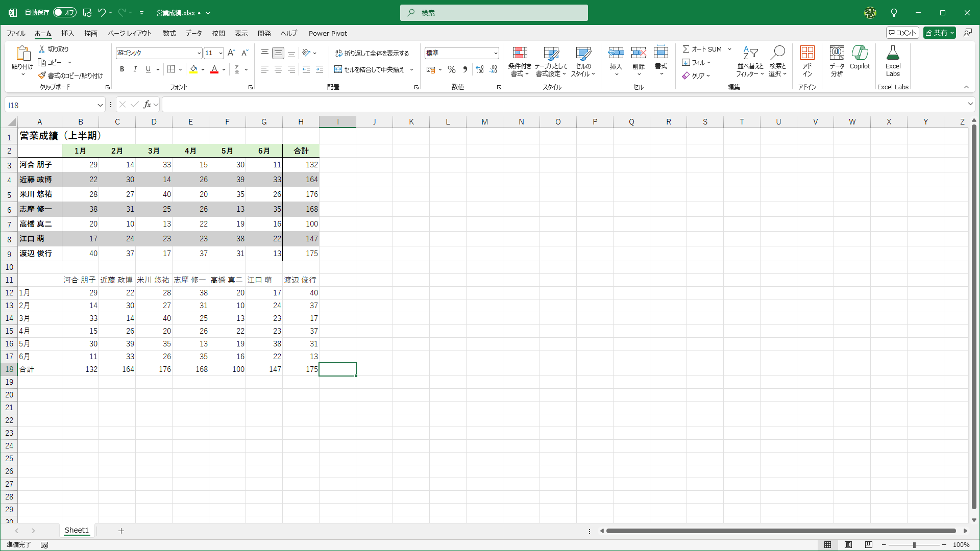980x551 pixels.
Task: Open the Name Box dropdown arrow
Action: [x=100, y=105]
